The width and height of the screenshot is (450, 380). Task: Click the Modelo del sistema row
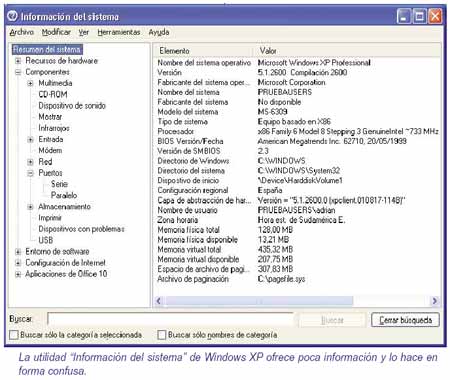tap(297, 112)
